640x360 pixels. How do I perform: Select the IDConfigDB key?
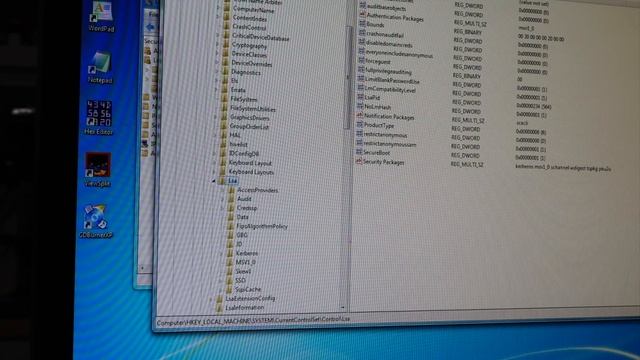[244, 153]
